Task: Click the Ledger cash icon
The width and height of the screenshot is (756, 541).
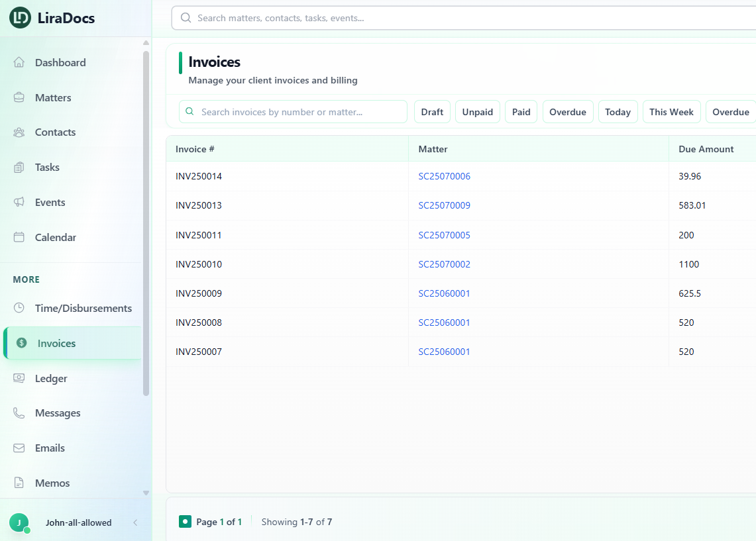Action: pos(19,379)
